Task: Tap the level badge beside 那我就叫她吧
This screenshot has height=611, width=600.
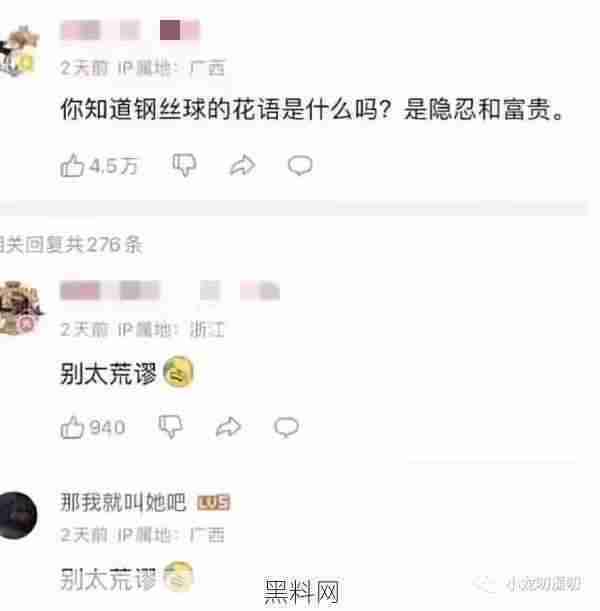Action: pos(214,503)
